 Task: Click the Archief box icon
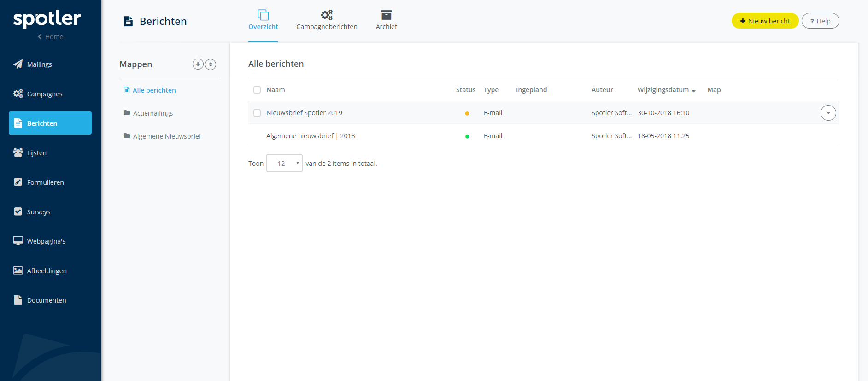tap(387, 15)
